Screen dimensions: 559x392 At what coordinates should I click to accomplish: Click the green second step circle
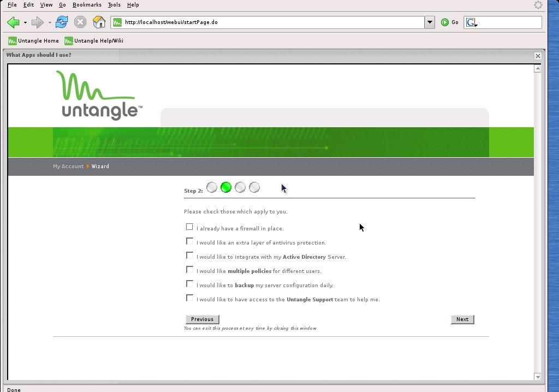tap(226, 187)
